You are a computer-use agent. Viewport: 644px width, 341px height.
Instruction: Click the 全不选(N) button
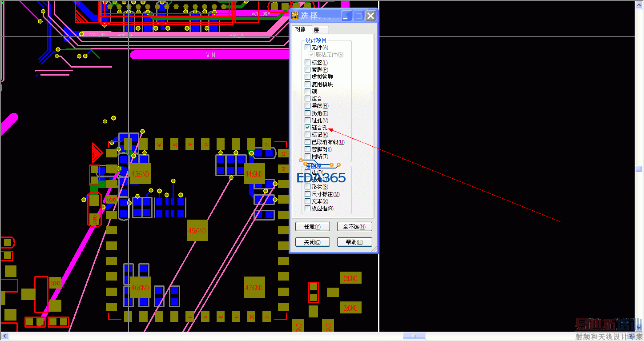354,227
